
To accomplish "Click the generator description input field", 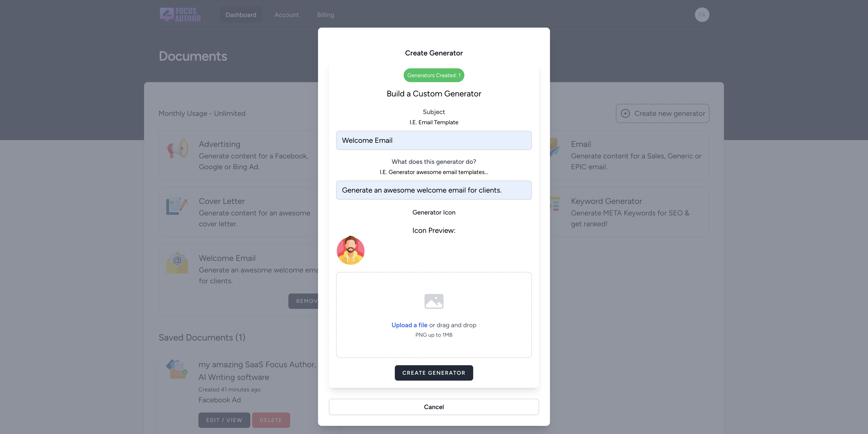I will point(434,190).
